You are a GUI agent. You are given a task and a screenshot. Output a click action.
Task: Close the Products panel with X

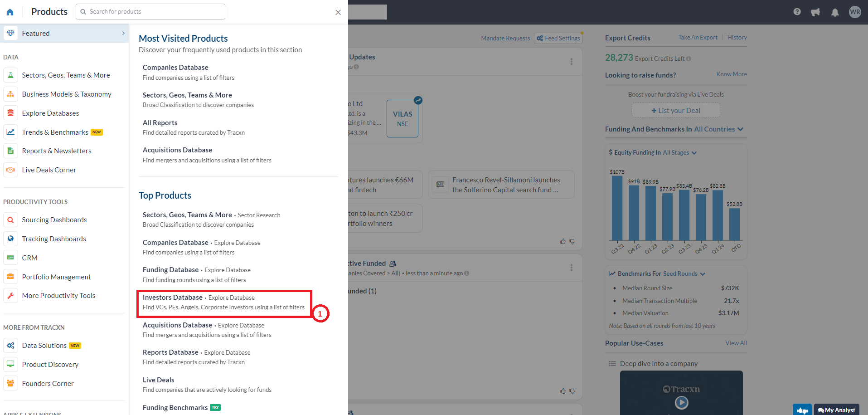338,12
